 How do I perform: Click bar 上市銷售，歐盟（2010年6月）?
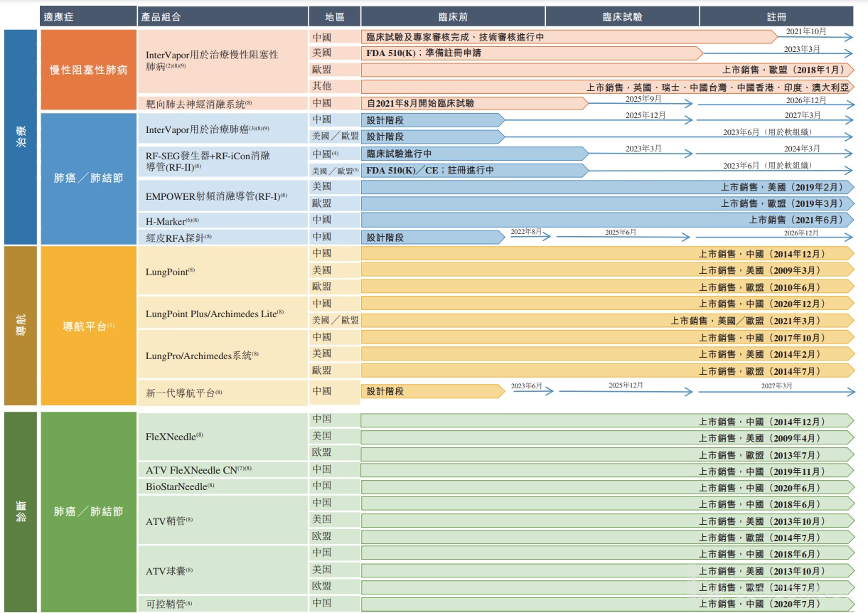coord(608,287)
